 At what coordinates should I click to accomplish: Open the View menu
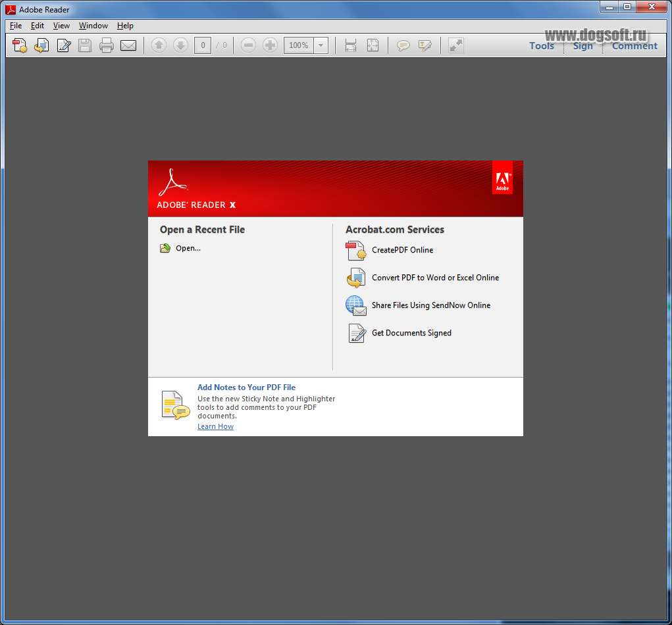pos(61,26)
